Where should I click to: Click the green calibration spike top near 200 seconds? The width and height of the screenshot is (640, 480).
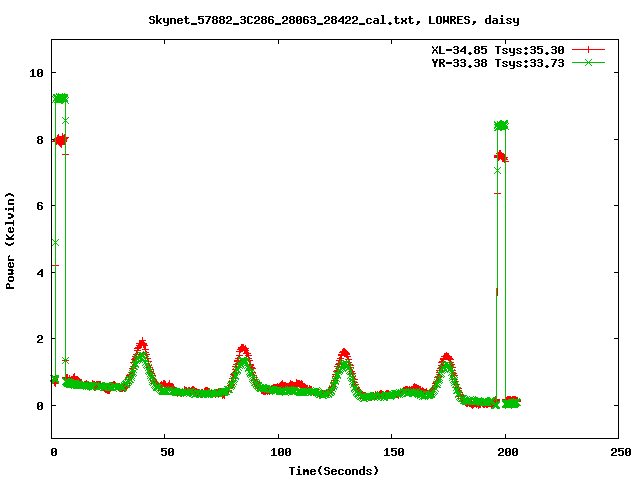[x=501, y=125]
